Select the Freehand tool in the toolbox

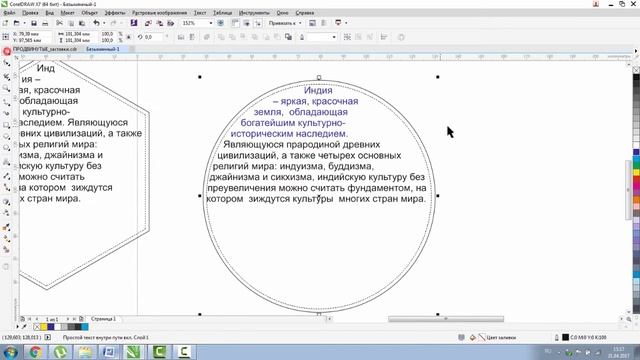7,102
